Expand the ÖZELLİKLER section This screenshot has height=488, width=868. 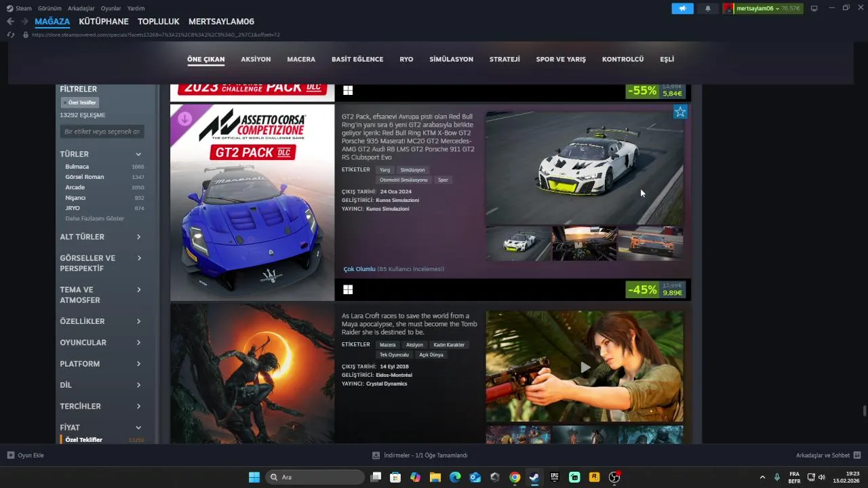point(102,321)
